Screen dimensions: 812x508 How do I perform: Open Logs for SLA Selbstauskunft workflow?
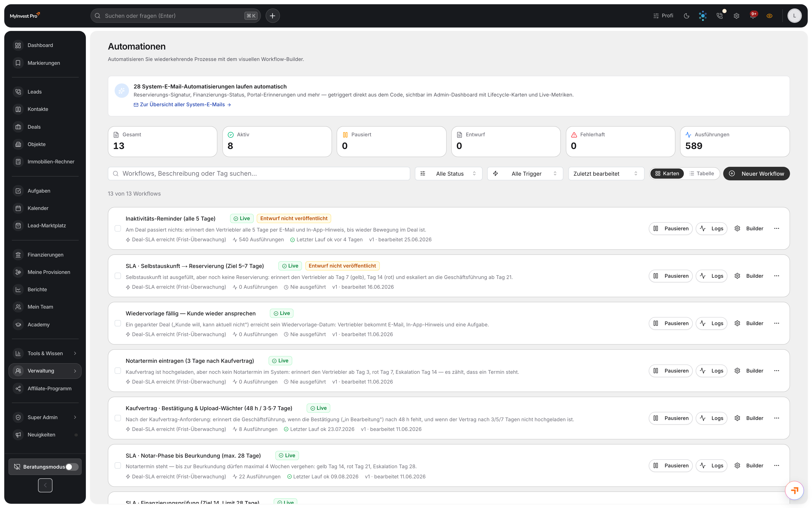click(x=711, y=276)
